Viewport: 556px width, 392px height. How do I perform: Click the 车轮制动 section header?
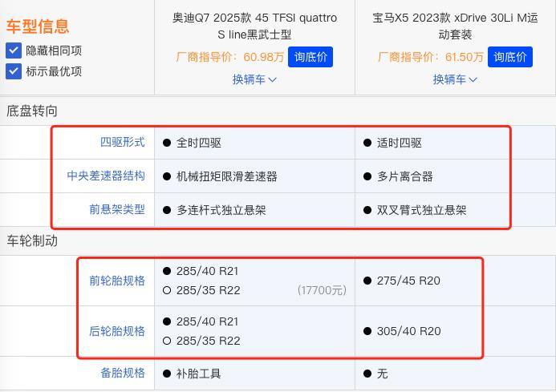pos(32,240)
